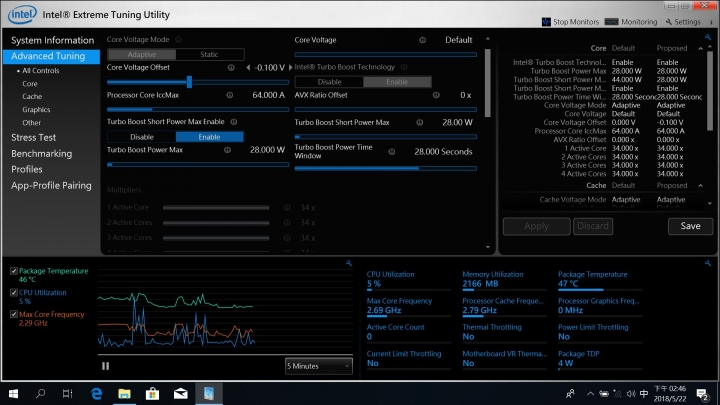
Task: Select Advanced Tuning in the sidebar
Action: pyautogui.click(x=51, y=56)
